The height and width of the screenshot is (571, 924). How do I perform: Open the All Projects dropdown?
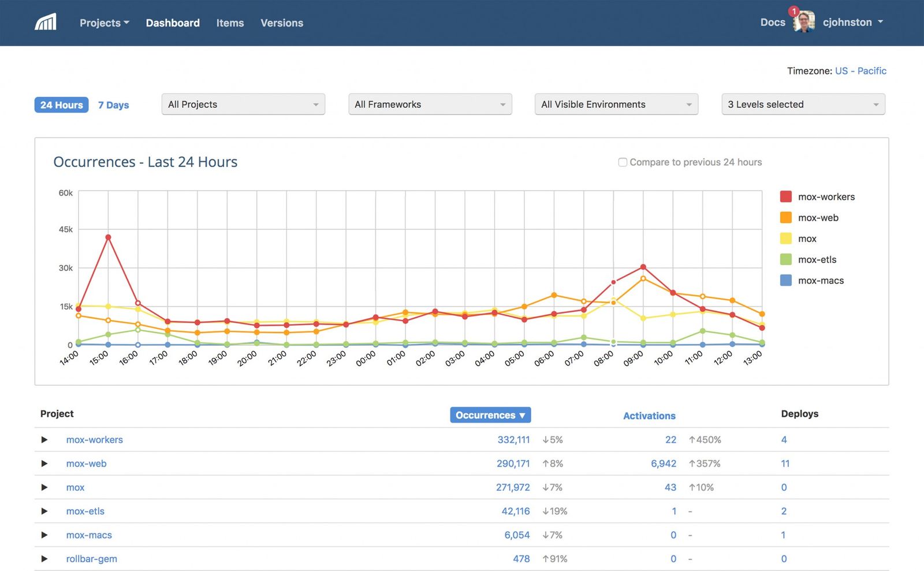243,105
